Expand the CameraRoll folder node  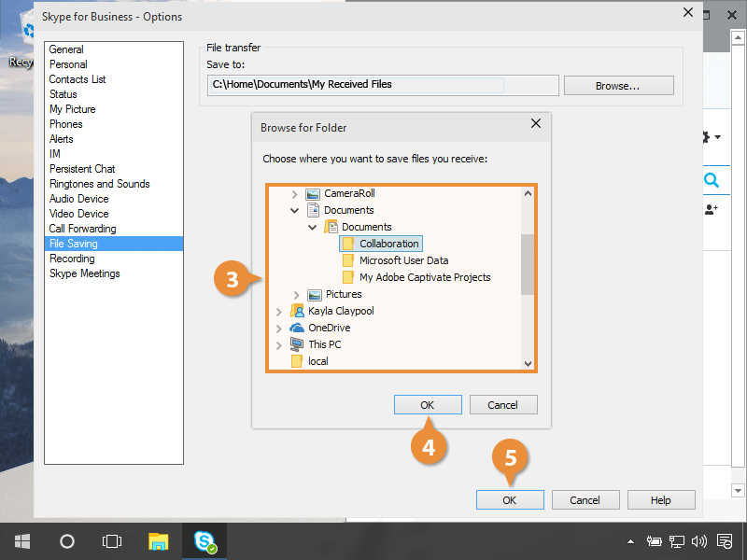tap(295, 194)
